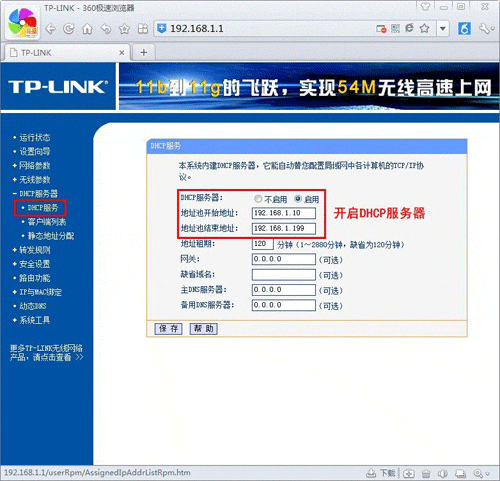Click 网关 input field

(284, 259)
